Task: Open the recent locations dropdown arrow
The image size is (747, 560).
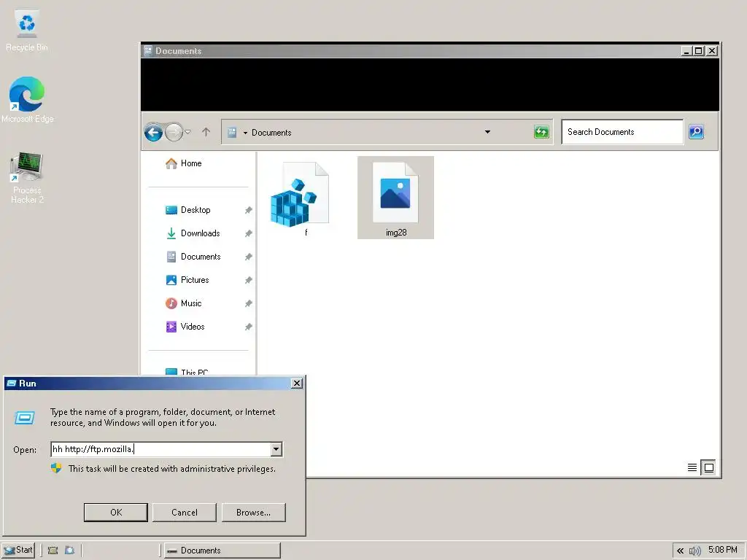Action: click(187, 132)
